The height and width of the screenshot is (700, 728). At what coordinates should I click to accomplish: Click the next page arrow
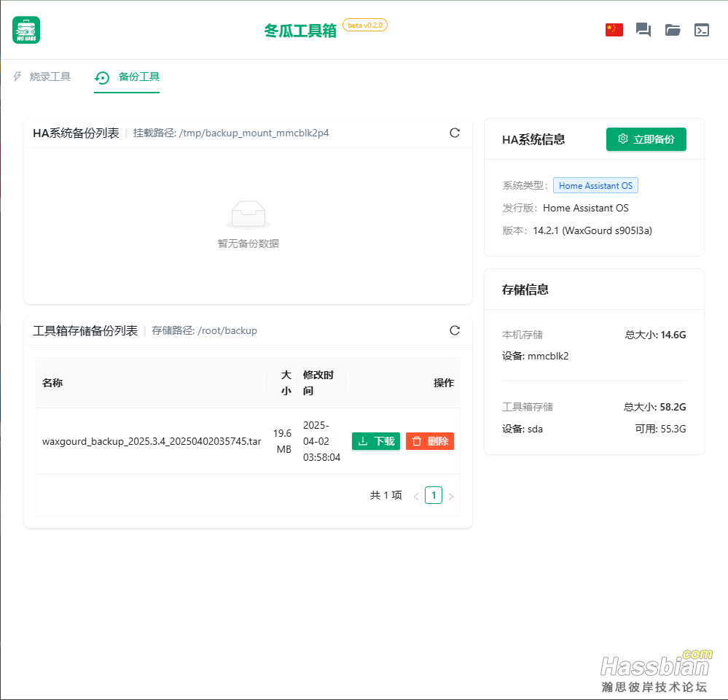tap(451, 496)
